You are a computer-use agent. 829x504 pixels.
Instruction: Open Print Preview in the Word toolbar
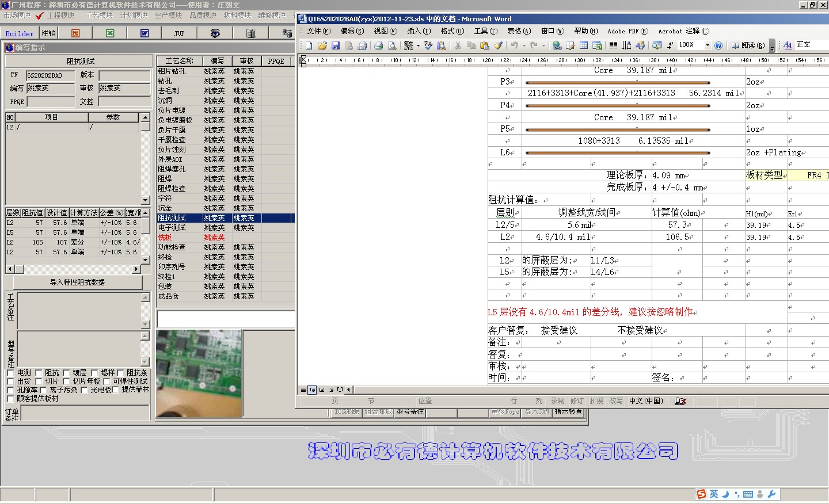click(x=392, y=45)
